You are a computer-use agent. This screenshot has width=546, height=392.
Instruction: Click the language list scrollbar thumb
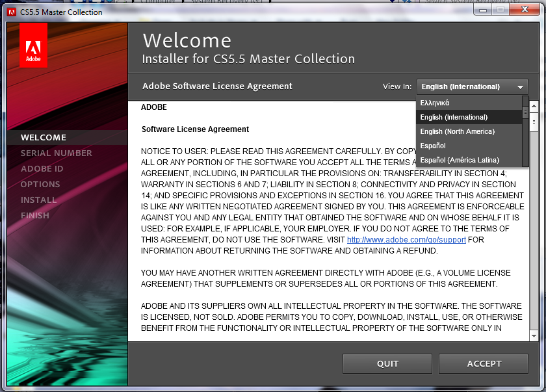click(x=525, y=112)
